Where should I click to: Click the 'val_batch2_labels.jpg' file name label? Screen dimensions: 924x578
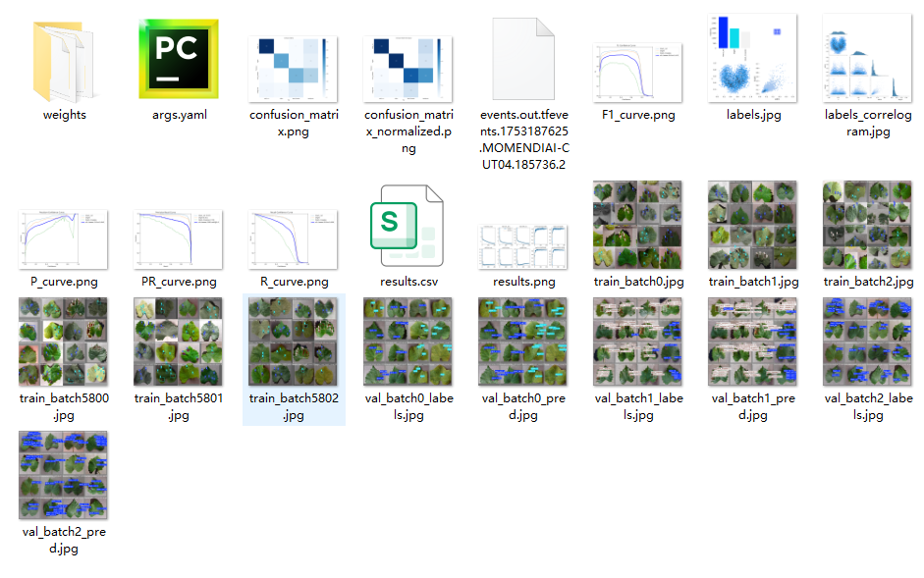(869, 406)
